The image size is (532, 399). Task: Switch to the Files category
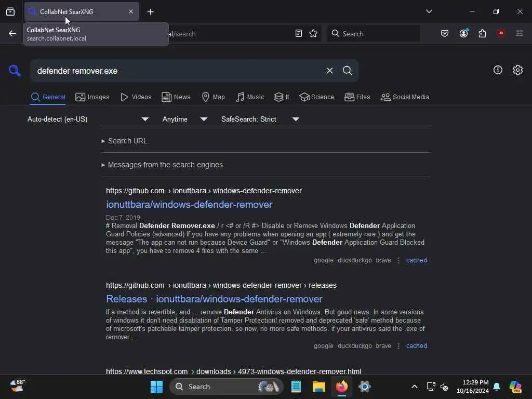[357, 97]
